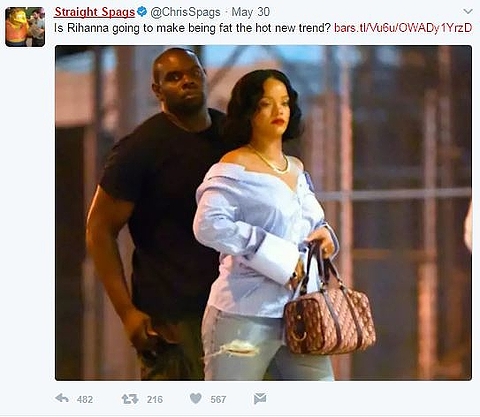480x417 pixels.
Task: Visit the @ChrisSpags handle
Action: (185, 12)
